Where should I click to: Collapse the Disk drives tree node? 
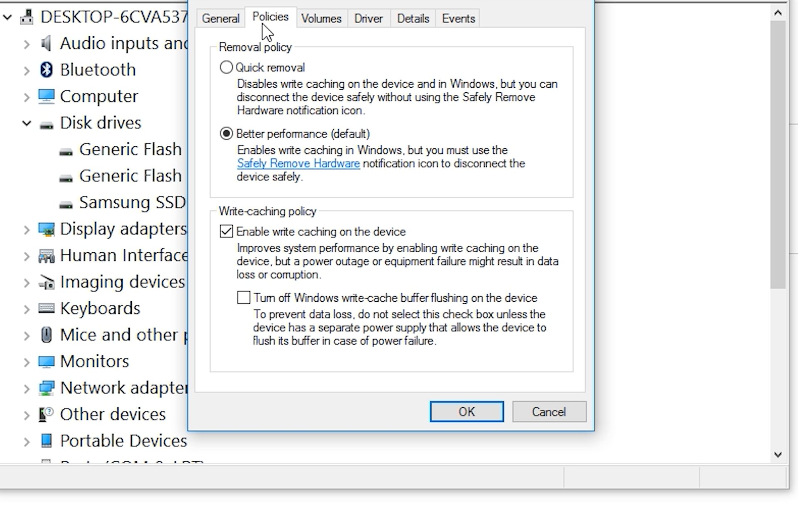click(27, 123)
